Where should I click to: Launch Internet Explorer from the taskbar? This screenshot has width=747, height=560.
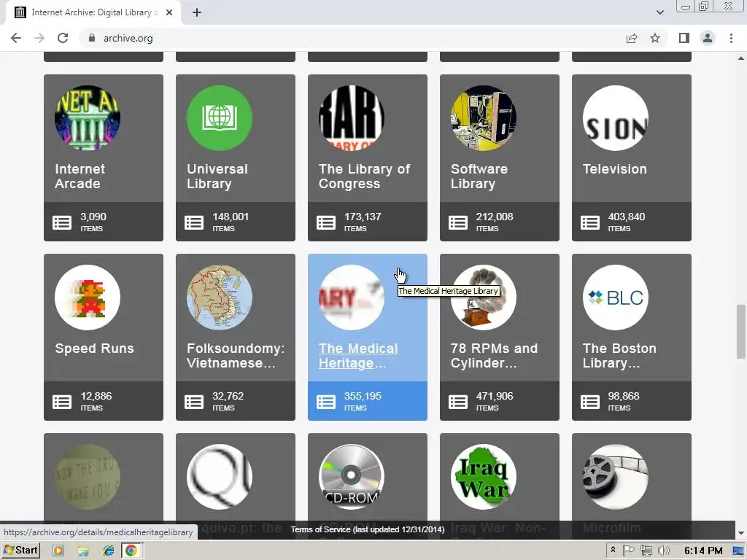(109, 551)
